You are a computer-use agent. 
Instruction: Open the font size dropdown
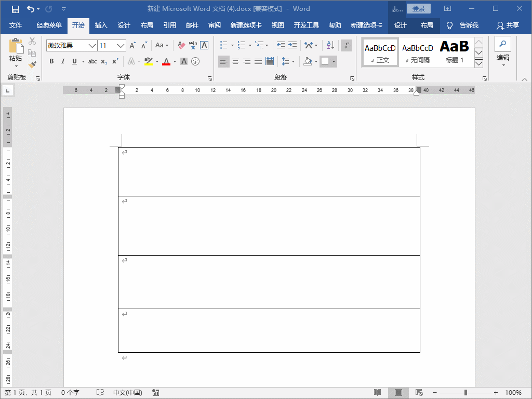click(121, 46)
